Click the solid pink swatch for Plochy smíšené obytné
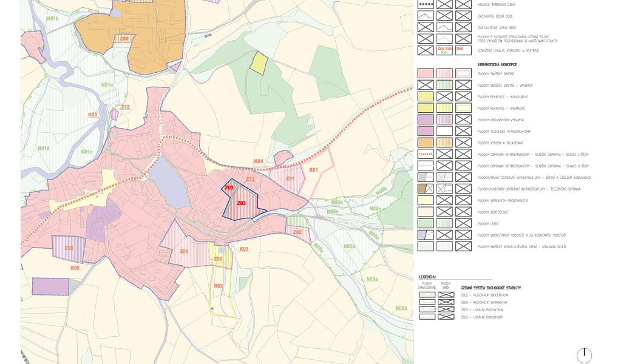 coord(426,73)
